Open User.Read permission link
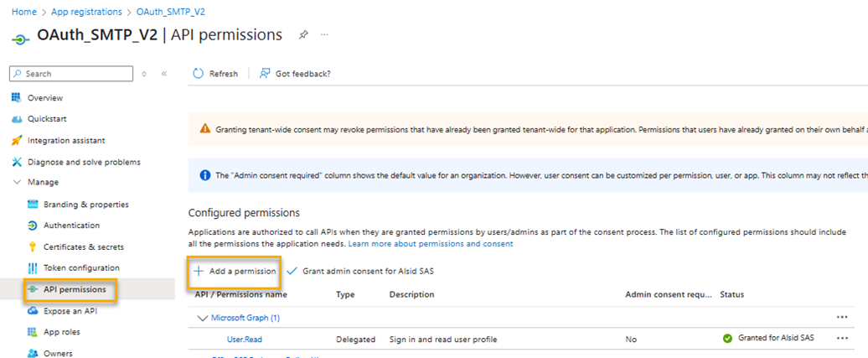868x358 pixels. [x=245, y=340]
